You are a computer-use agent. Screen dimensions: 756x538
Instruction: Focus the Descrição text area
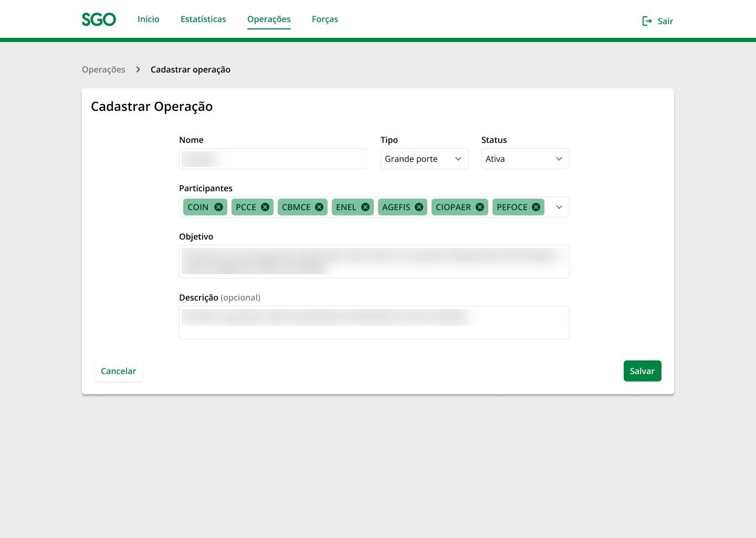374,323
